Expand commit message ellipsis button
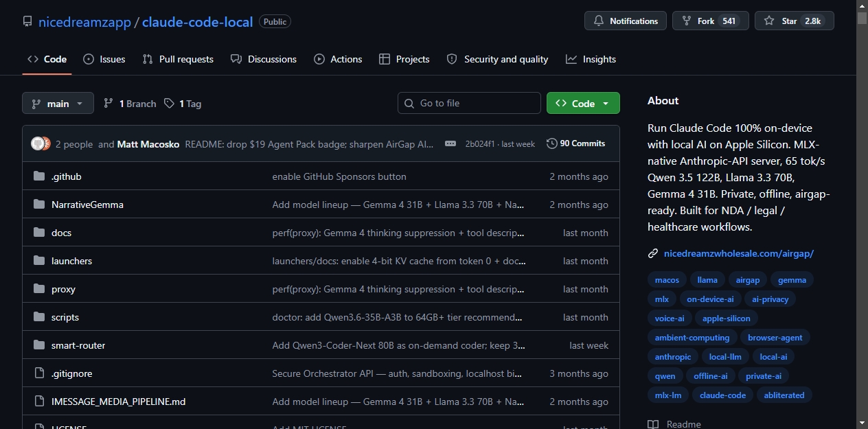Image resolution: width=868 pixels, height=429 pixels. [450, 143]
